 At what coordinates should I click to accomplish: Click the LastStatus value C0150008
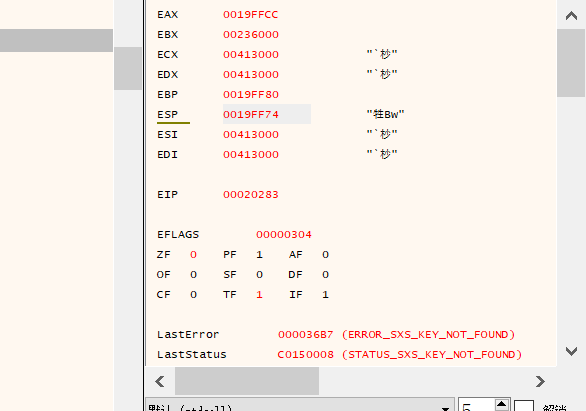tap(305, 355)
